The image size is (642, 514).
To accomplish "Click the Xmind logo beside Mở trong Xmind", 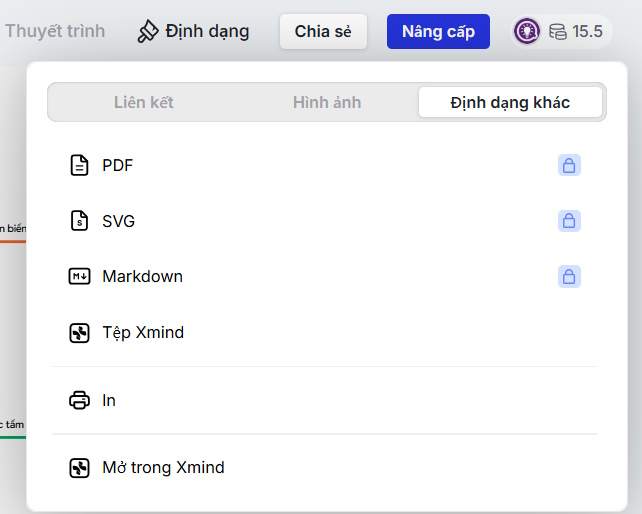I will 79,468.
